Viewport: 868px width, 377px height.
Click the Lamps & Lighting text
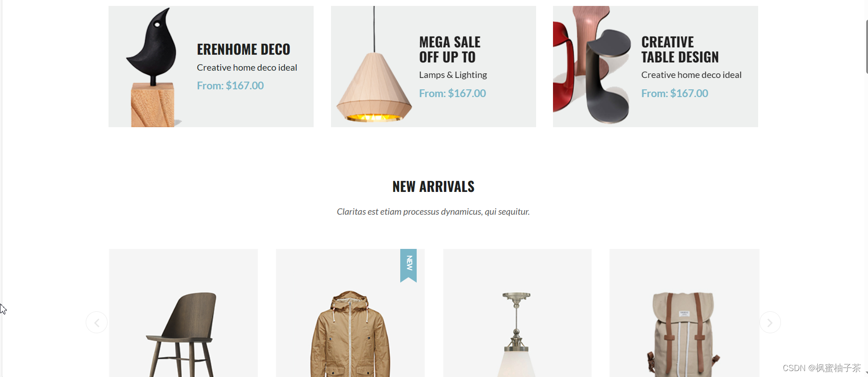click(453, 75)
